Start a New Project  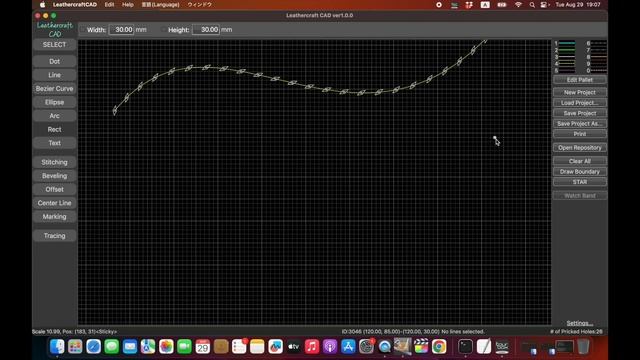click(x=580, y=92)
